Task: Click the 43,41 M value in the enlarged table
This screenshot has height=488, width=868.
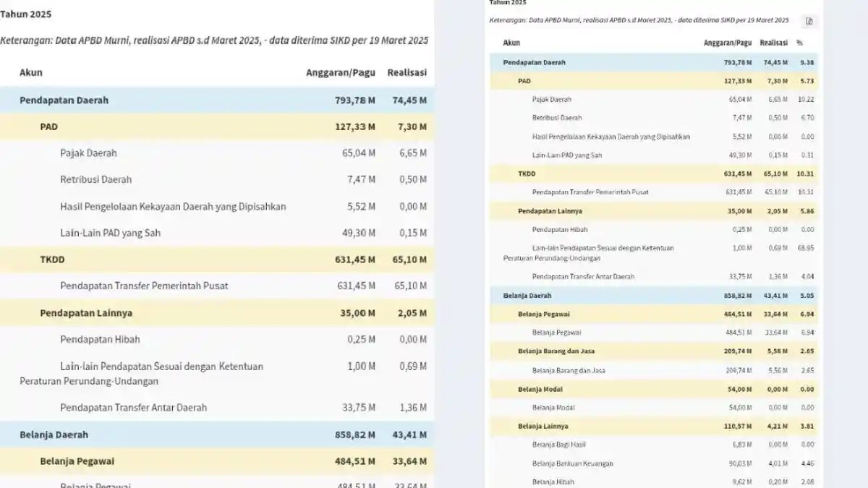Action: click(409, 435)
